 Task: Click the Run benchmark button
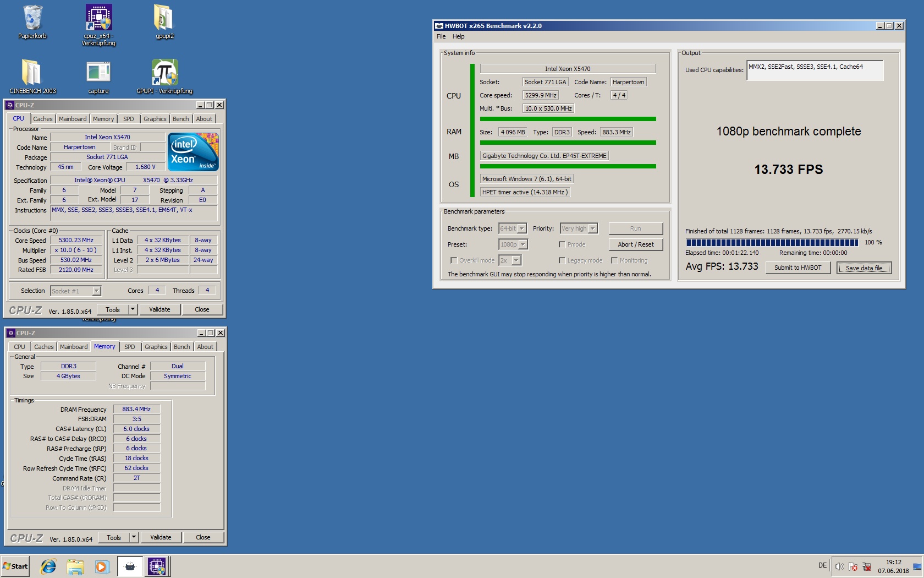click(635, 228)
